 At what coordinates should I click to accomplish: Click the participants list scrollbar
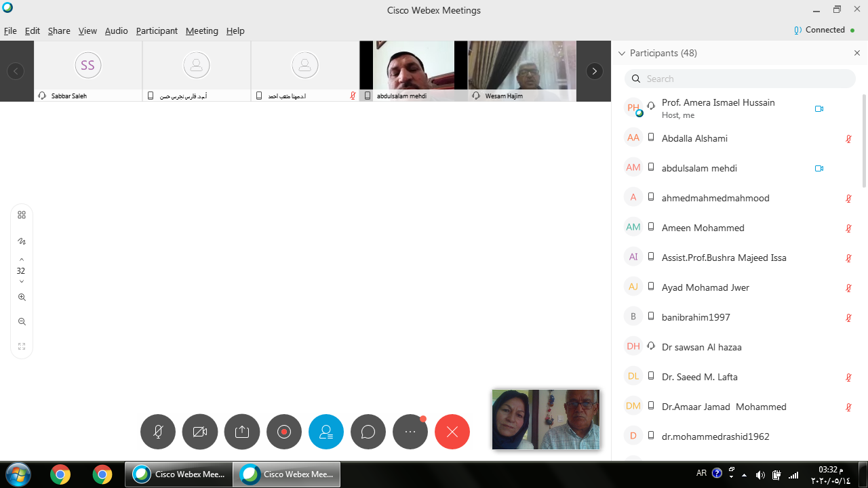tap(864, 142)
